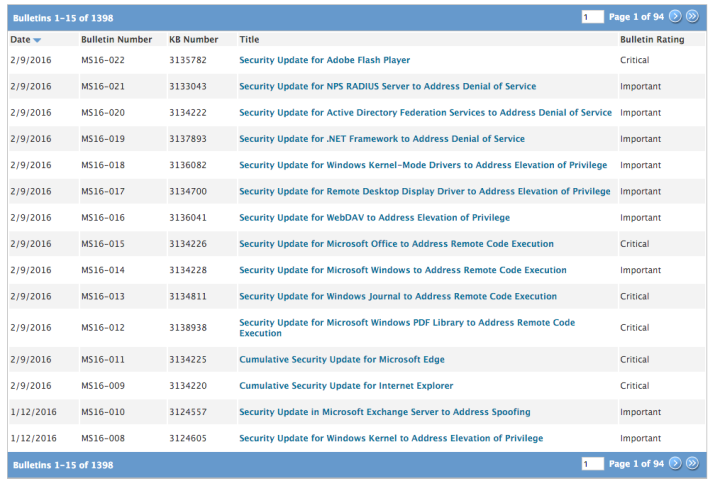Open the .NET Framework Denial of Service link
The image size is (715, 486).
[x=382, y=139]
